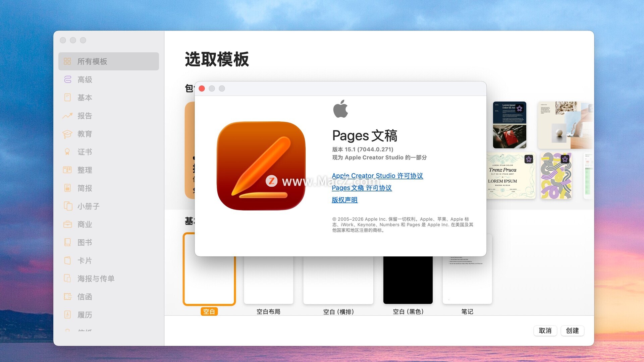Screen dimensions: 644x362
Task: Select the 证书 ribbon icon
Action: pyautogui.click(x=67, y=152)
